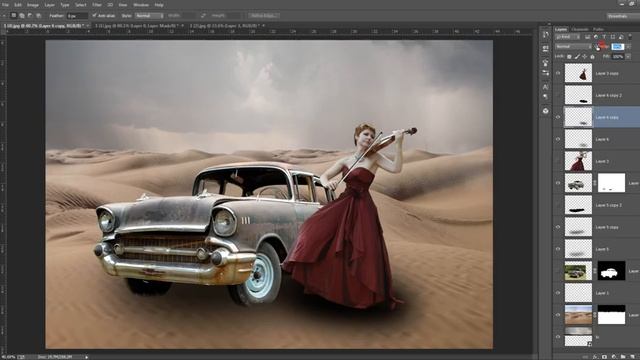Toggle layer filtering on/off switch
The image size is (640, 360).
tap(630, 38)
